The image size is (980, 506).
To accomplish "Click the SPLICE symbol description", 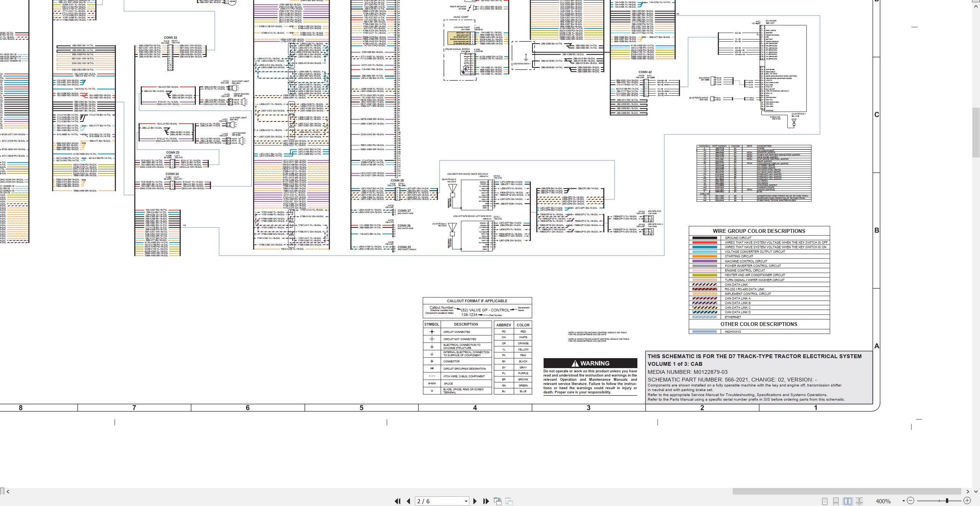I will point(448,383).
